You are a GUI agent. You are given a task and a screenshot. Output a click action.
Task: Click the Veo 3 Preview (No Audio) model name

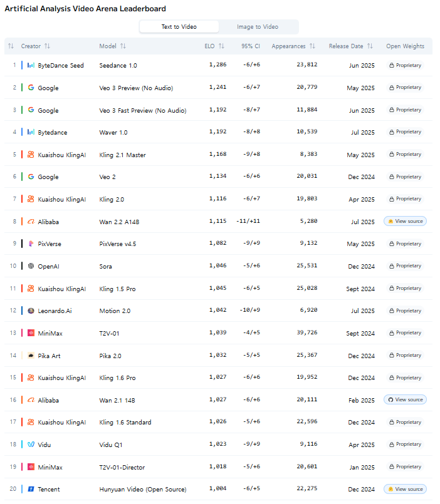(x=136, y=88)
